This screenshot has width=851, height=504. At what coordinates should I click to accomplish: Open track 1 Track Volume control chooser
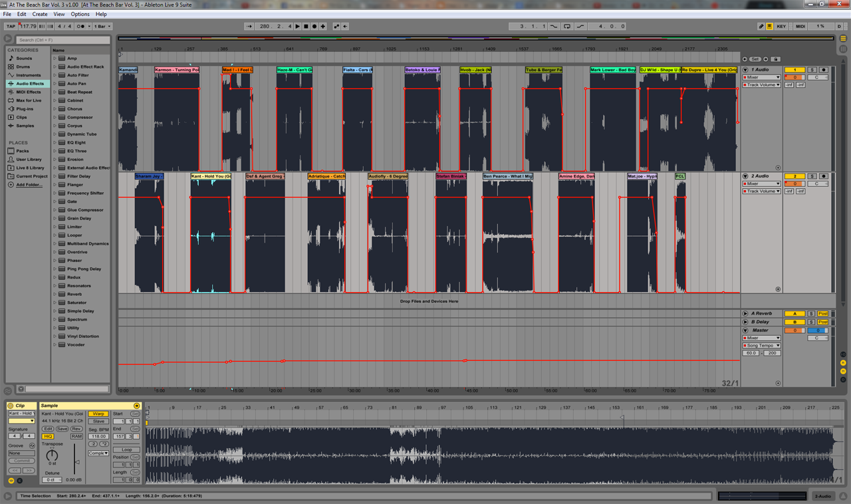coord(761,85)
